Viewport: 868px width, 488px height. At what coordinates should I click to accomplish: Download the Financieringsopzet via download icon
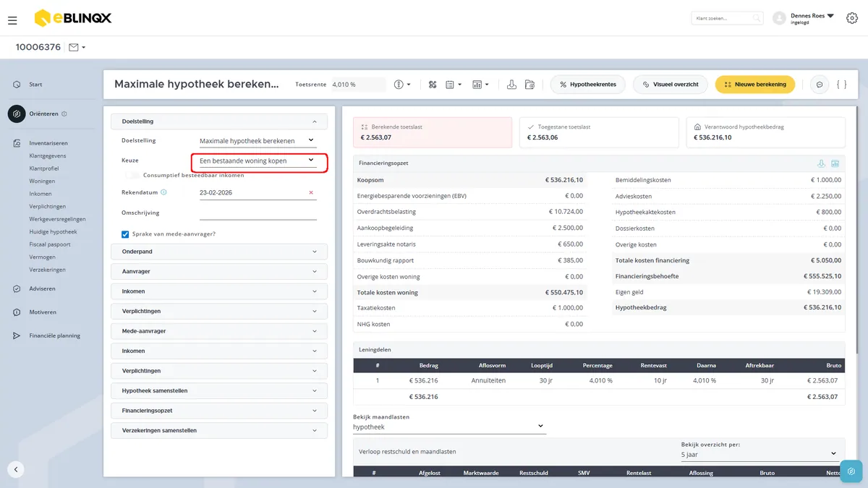pyautogui.click(x=821, y=163)
